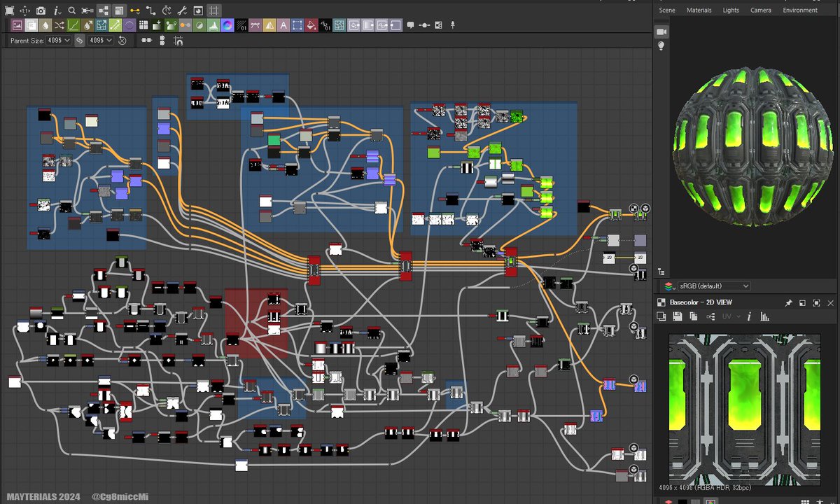Add a Normal node (purple circle)

pos(227,25)
